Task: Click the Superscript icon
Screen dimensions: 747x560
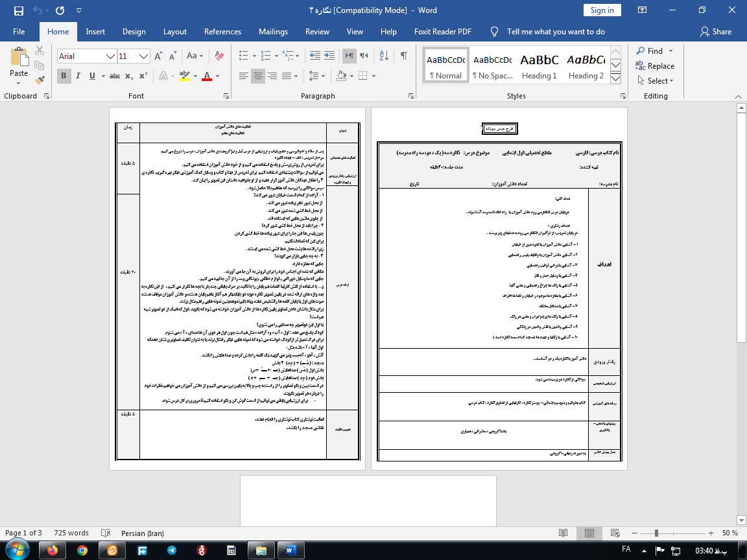Action: 143,76
